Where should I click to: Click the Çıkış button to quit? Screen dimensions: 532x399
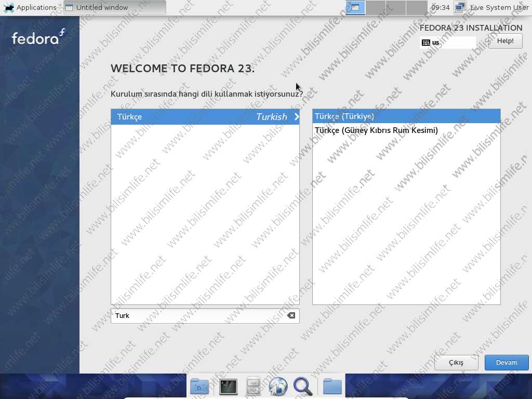[x=456, y=362]
